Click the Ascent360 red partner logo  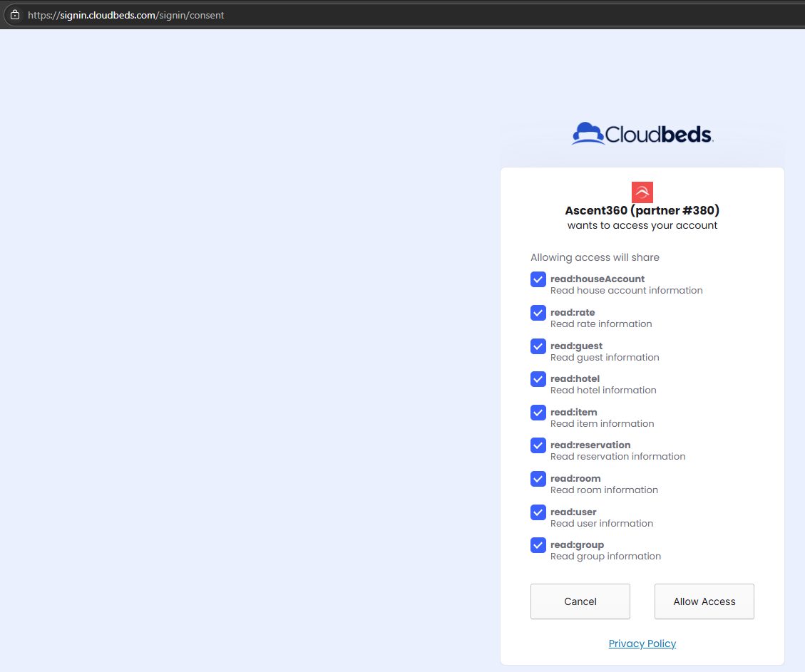(x=642, y=192)
